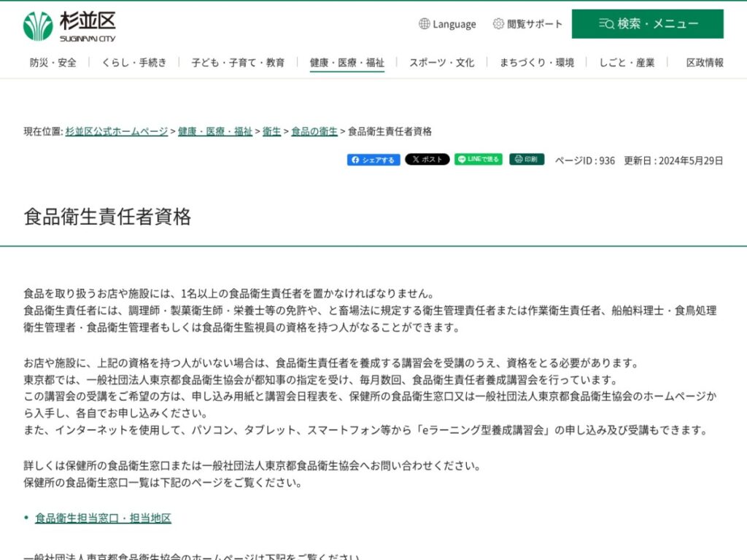Image resolution: width=747 pixels, height=560 pixels.
Task: Open the Language selector
Action: [447, 24]
